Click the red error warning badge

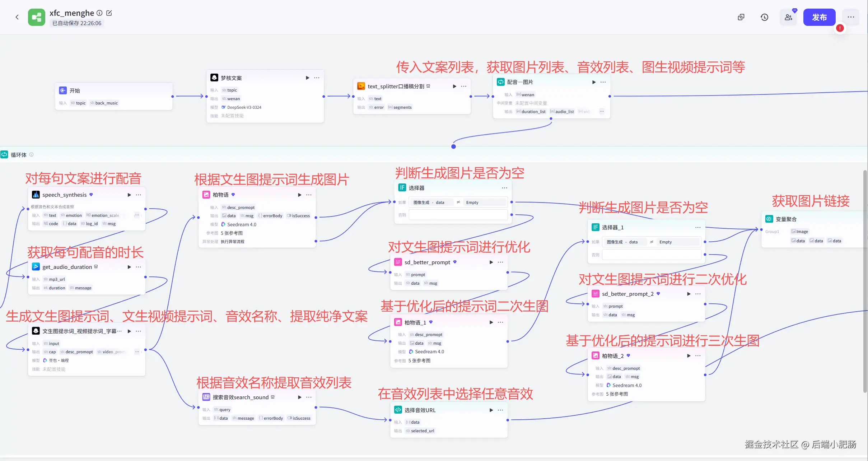(x=840, y=28)
